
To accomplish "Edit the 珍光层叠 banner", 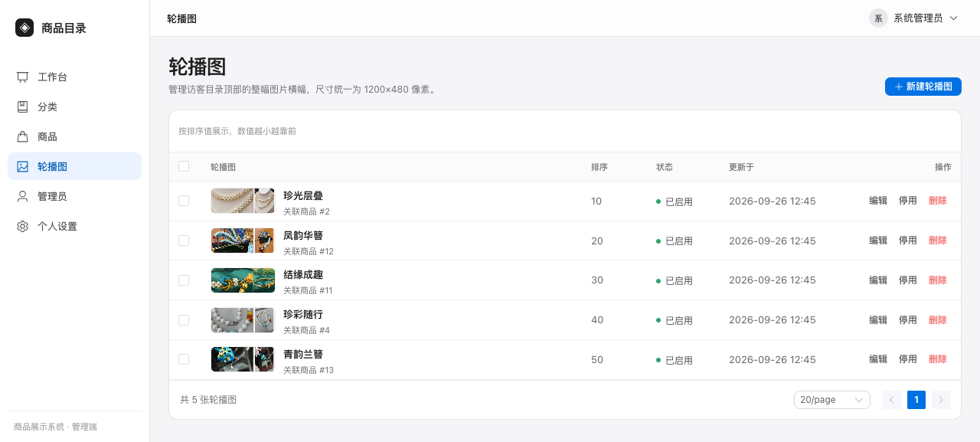I will 878,201.
